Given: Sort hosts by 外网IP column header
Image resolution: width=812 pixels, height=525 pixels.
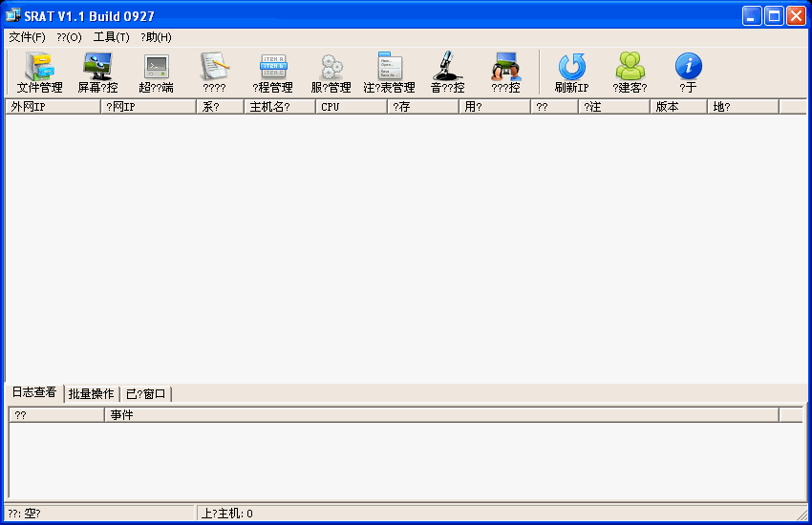Looking at the screenshot, I should click(53, 107).
